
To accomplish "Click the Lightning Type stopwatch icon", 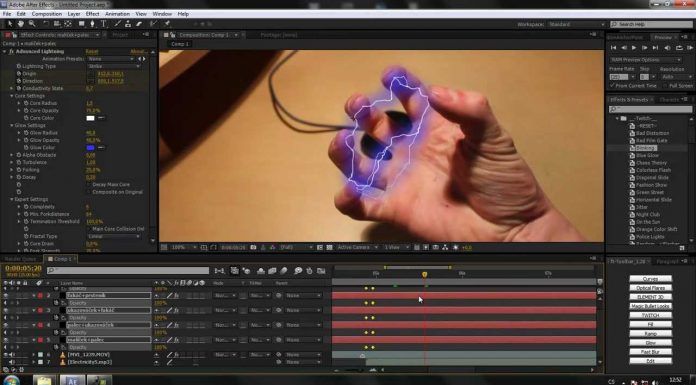I will [x=19, y=66].
